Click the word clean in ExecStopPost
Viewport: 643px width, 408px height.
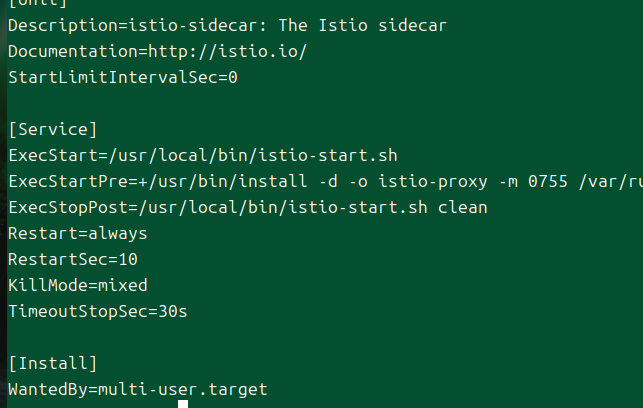tap(463, 207)
